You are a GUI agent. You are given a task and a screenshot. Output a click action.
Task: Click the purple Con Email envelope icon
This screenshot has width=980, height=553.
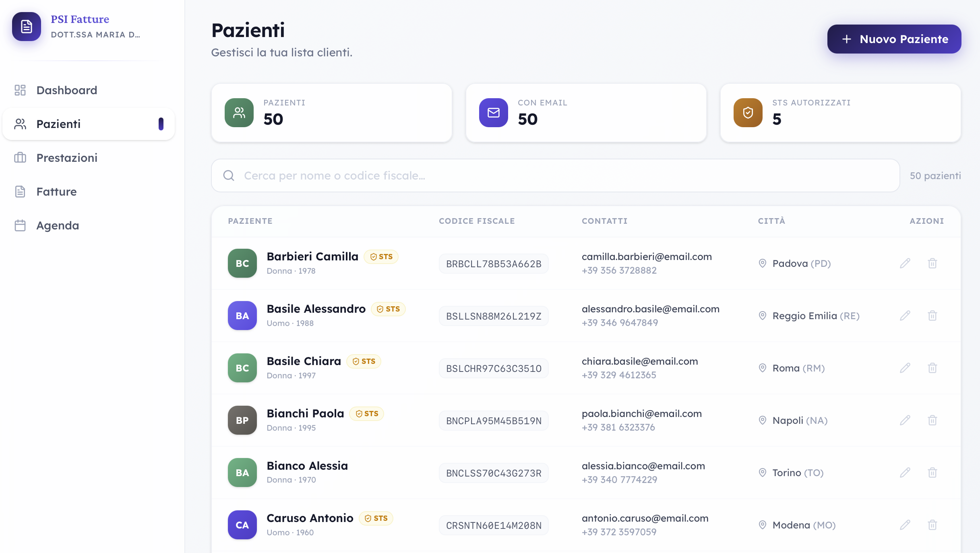pos(493,113)
